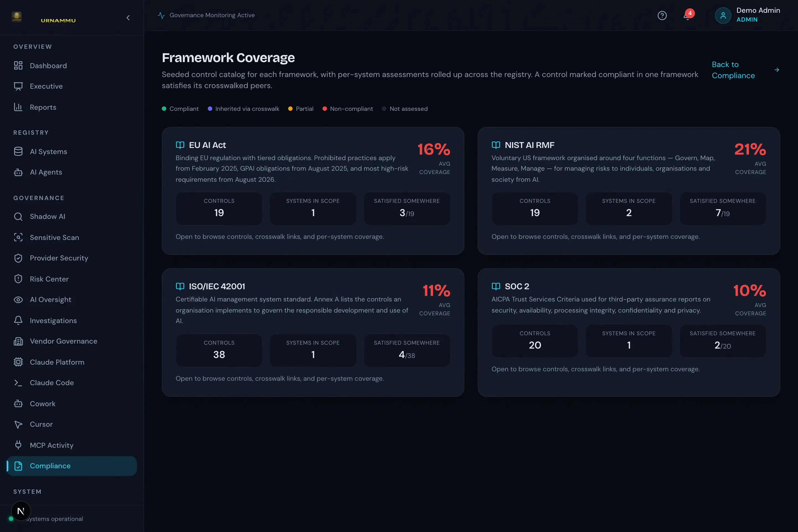The image size is (798, 532).
Task: Open the Demo Admin user avatar
Action: pos(723,16)
